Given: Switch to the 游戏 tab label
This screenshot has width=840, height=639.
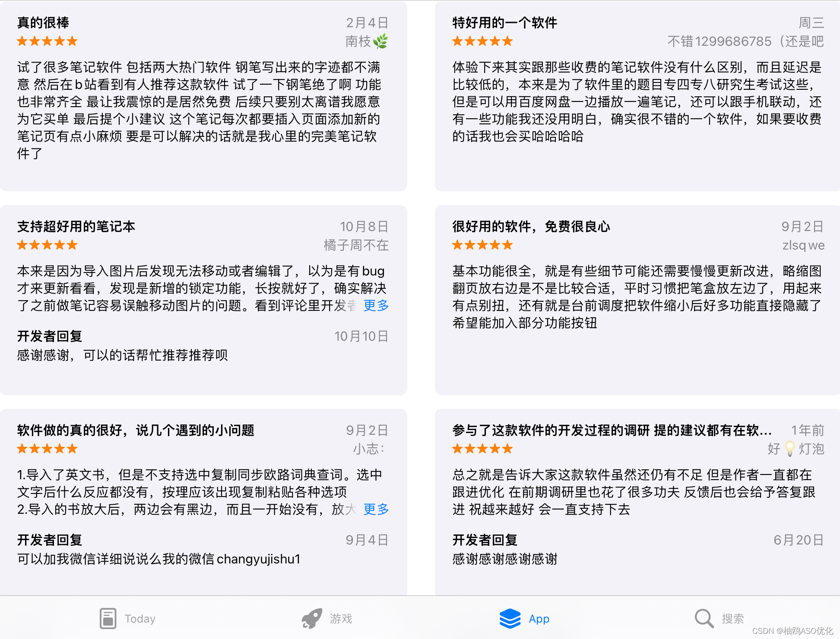Looking at the screenshot, I should (x=341, y=619).
